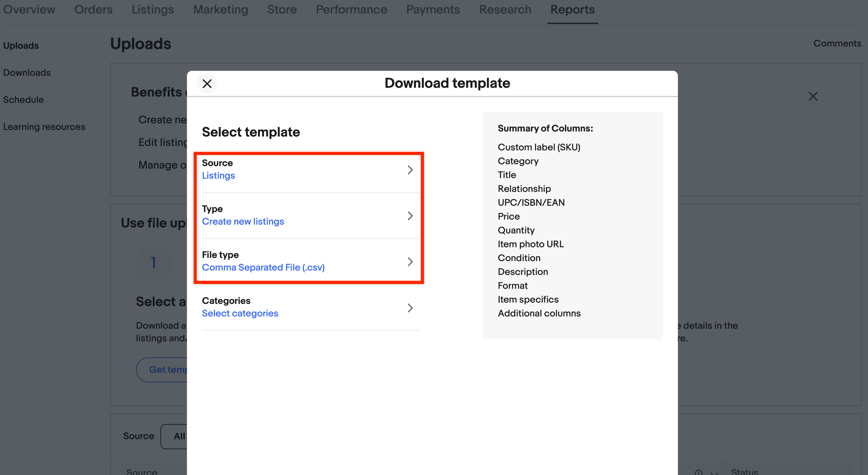Viewport: 868px width, 475px height.
Task: Choose Comma Separated File (.csv) option
Action: (x=263, y=267)
